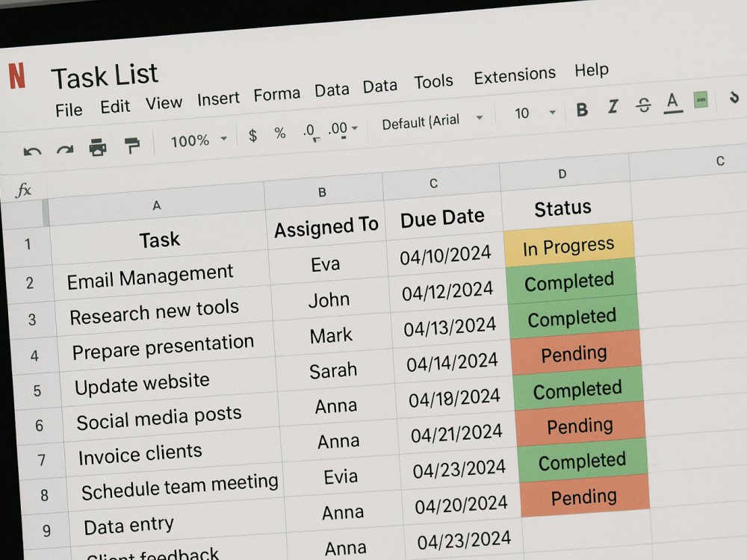Select column A header
Screen dimensions: 747x560
[156, 205]
